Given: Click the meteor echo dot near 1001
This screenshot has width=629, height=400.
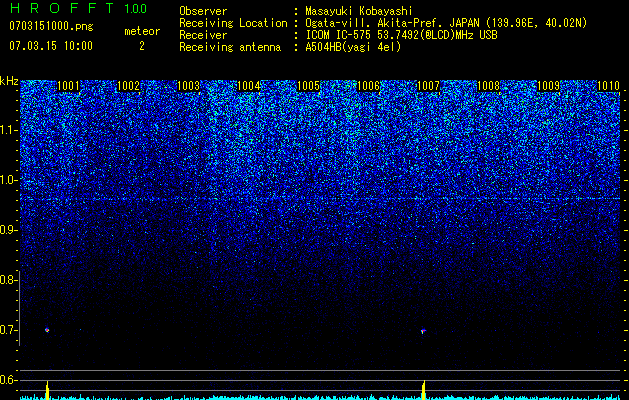Looking at the screenshot, I should click(x=47, y=330).
